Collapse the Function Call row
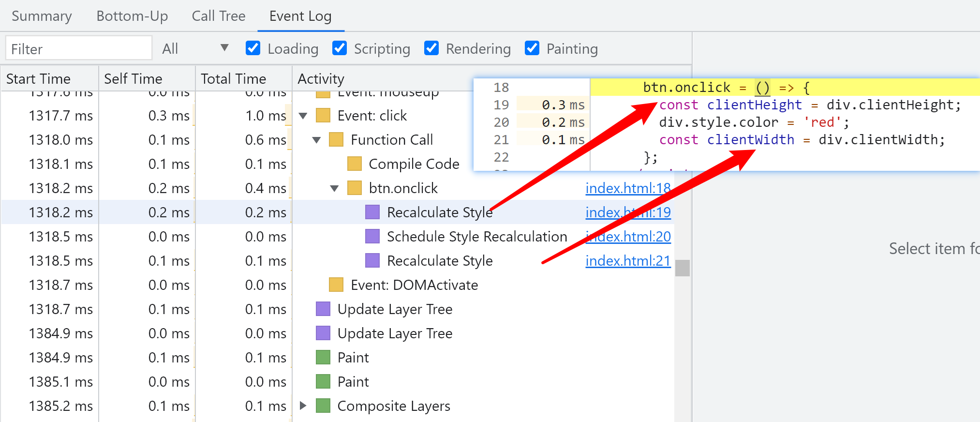The width and height of the screenshot is (980, 422). point(317,140)
